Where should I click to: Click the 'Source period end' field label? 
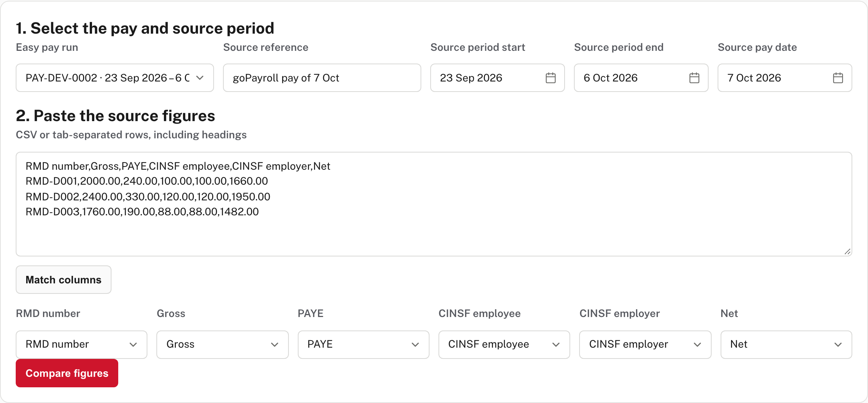(619, 47)
